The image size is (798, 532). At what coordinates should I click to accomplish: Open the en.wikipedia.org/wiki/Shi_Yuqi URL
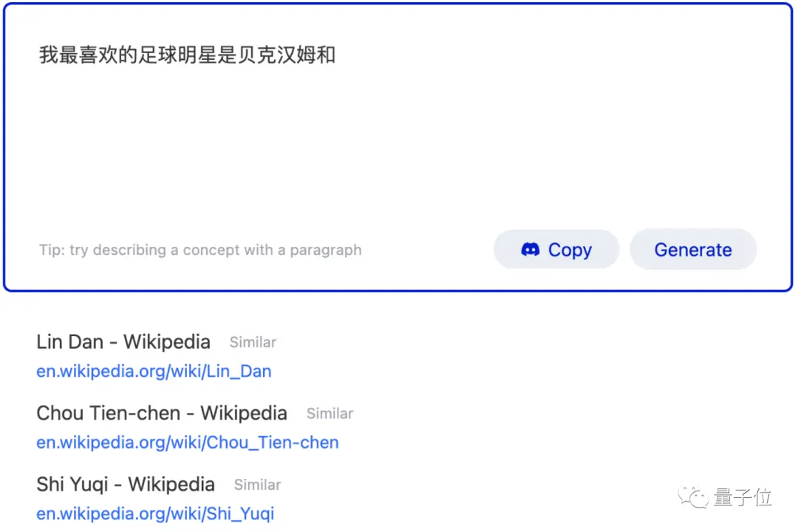coord(155,514)
